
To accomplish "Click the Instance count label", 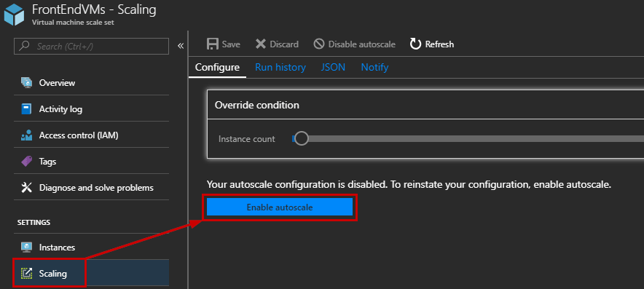I will tap(247, 139).
